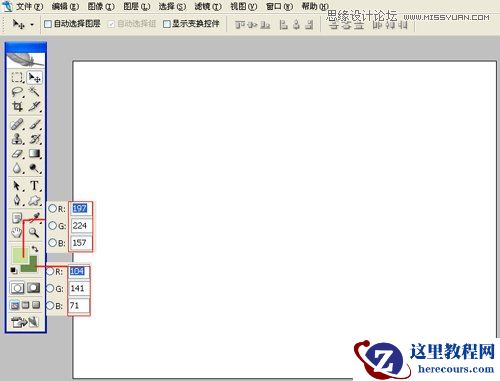Enable 自动选择图层 checkbox

[x=48, y=24]
